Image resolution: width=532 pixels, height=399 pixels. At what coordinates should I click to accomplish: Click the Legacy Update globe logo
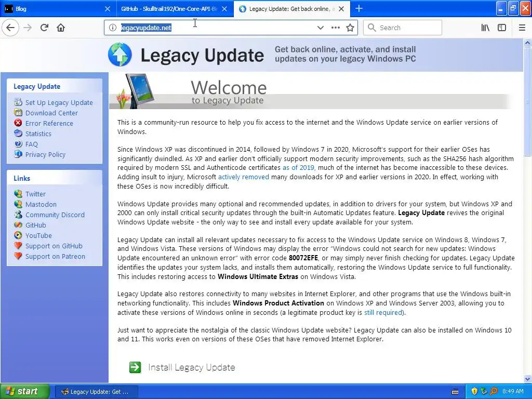[120, 54]
